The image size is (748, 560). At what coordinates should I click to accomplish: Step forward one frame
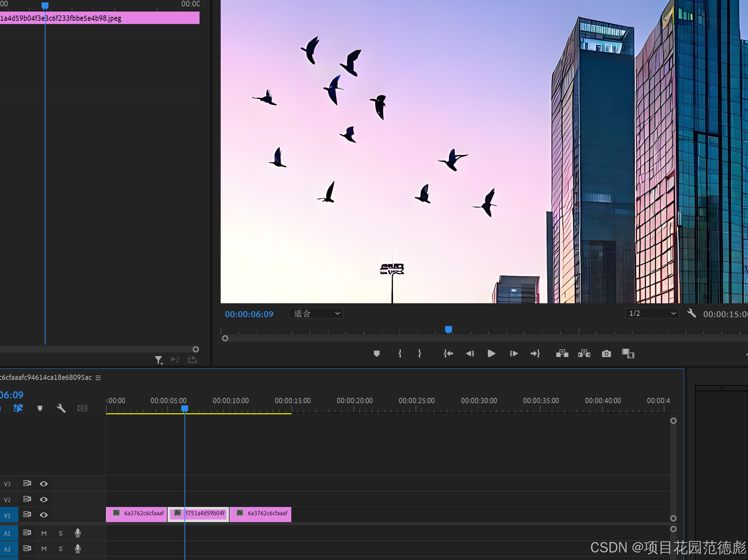514,354
